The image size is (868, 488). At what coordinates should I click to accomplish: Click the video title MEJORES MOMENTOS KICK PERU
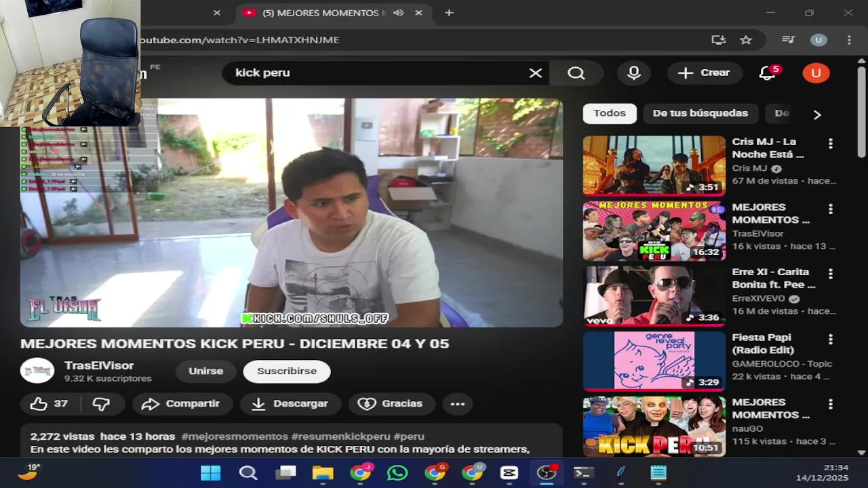point(235,344)
